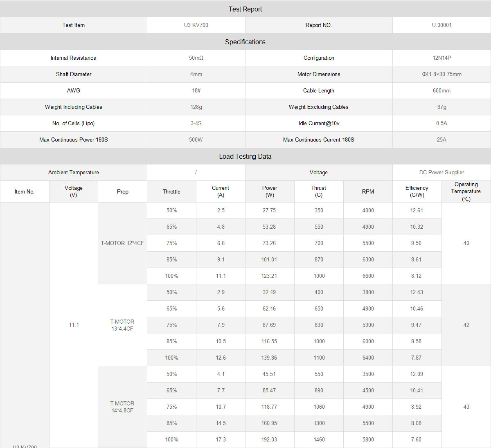Viewport: 491px width, 448px height.
Task: Click the '118.77' power value
Action: [x=269, y=407]
